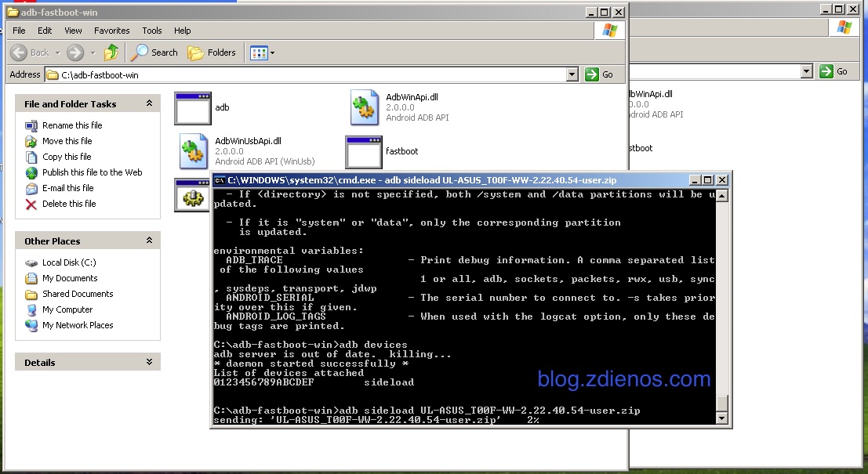Click the cmd scrollbar down arrow

coord(722,418)
